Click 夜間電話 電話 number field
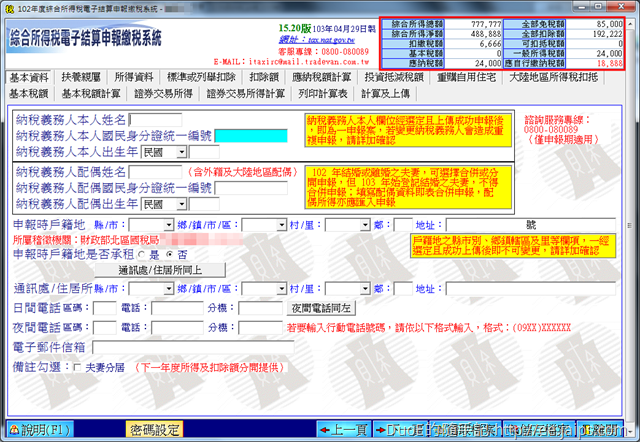The height and width of the screenshot is (442, 640). 177,327
